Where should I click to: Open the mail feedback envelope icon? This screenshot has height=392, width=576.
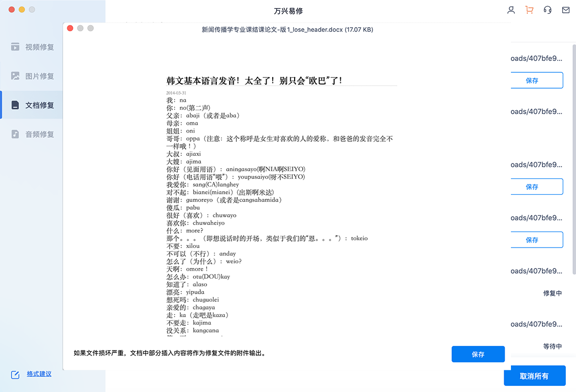(x=566, y=10)
